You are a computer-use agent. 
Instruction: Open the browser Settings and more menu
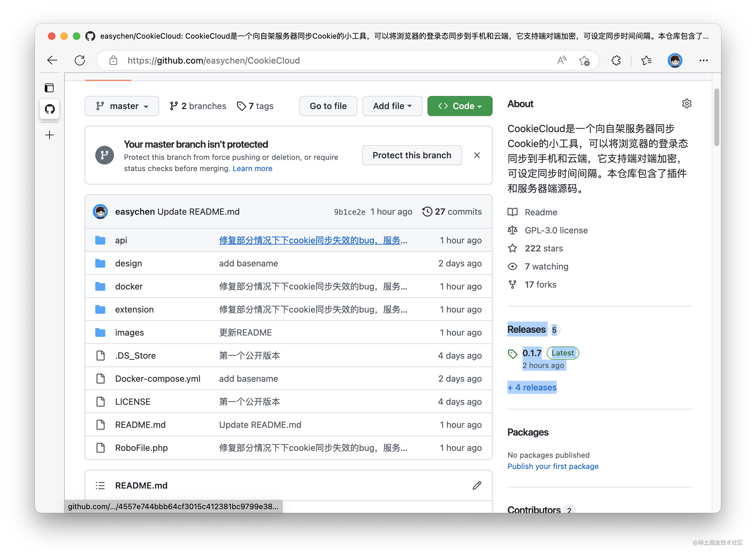coord(704,60)
